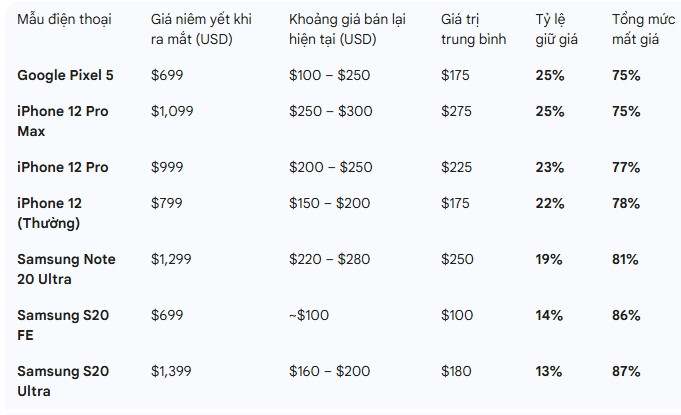Image resolution: width=681 pixels, height=415 pixels.
Task: Click the 19% retention rate value
Action: (x=550, y=259)
